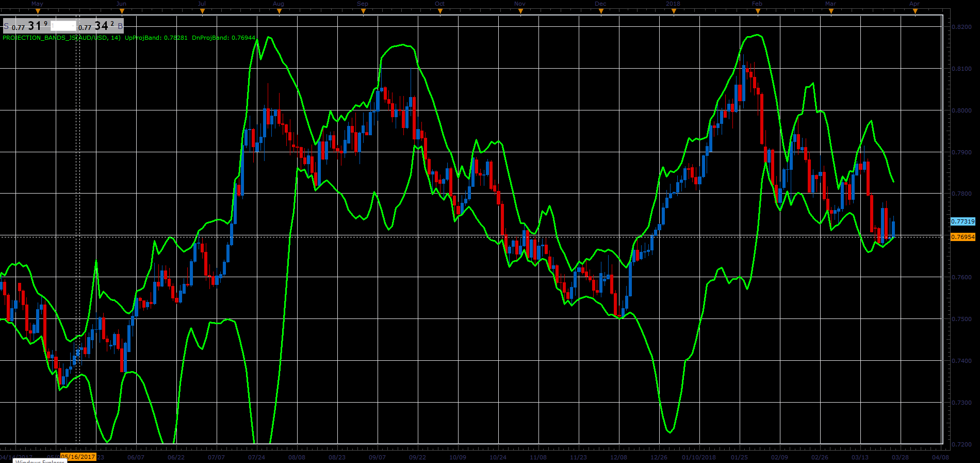Viewport: 980px width, 463px height.
Task: Click the Nov month marker triangle
Action: pyautogui.click(x=520, y=11)
